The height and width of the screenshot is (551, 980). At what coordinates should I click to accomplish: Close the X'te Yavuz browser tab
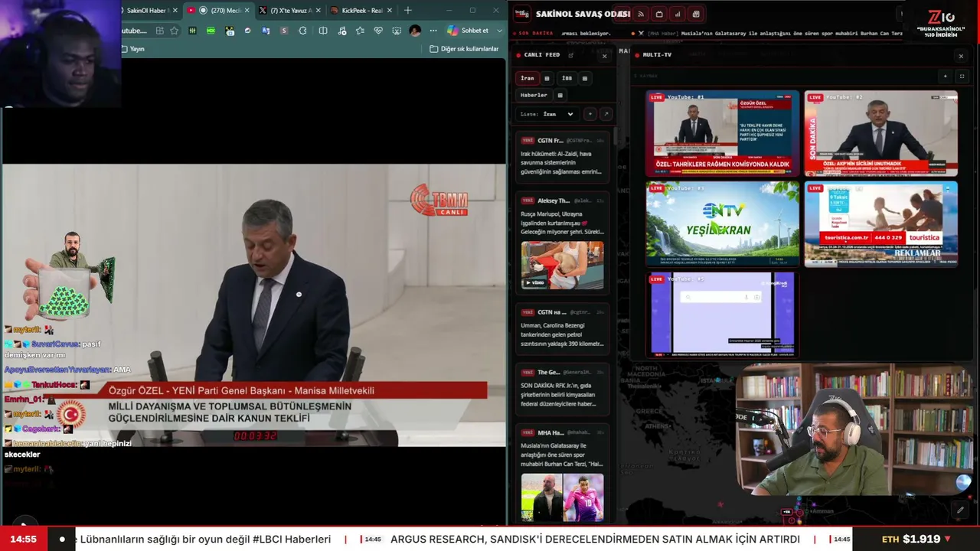[318, 11]
